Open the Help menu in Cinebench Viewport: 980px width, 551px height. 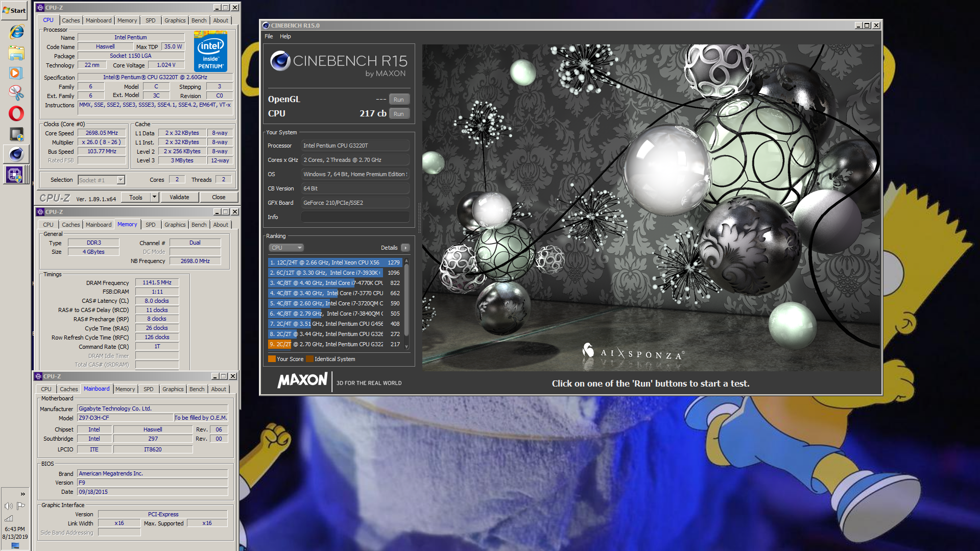(x=285, y=36)
